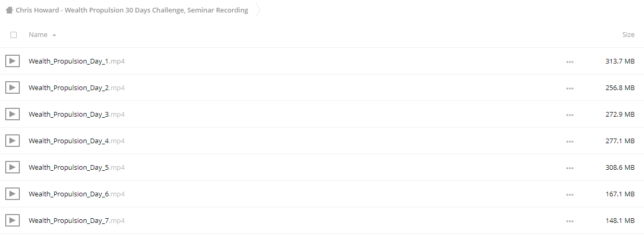This screenshot has height=238, width=644.
Task: Open the three-dot menu for Wealth_Propulsion_Day_4.mp4
Action: (x=569, y=141)
